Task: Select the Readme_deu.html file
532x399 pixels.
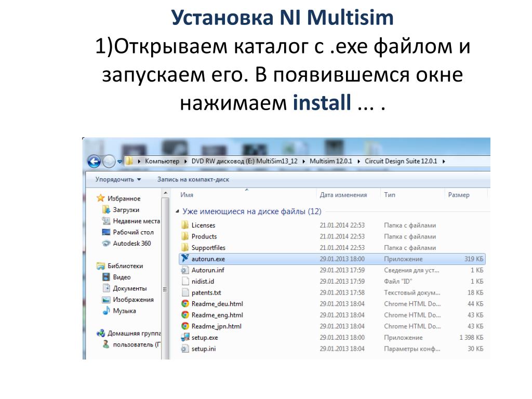Action: click(217, 303)
